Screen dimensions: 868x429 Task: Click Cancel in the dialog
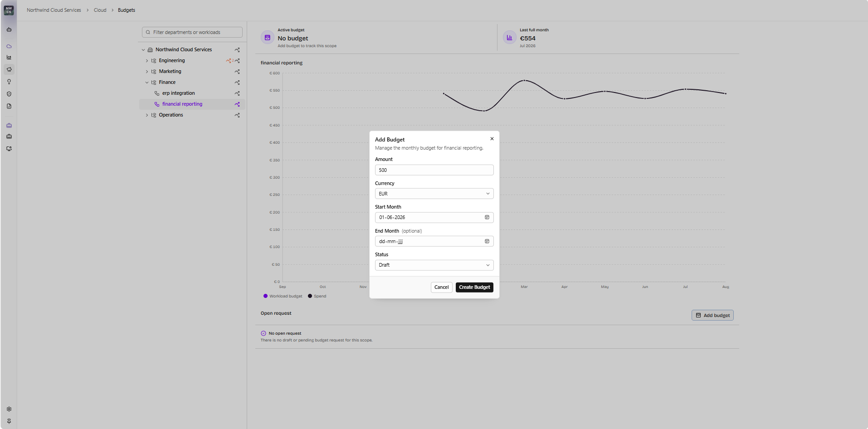(x=441, y=287)
